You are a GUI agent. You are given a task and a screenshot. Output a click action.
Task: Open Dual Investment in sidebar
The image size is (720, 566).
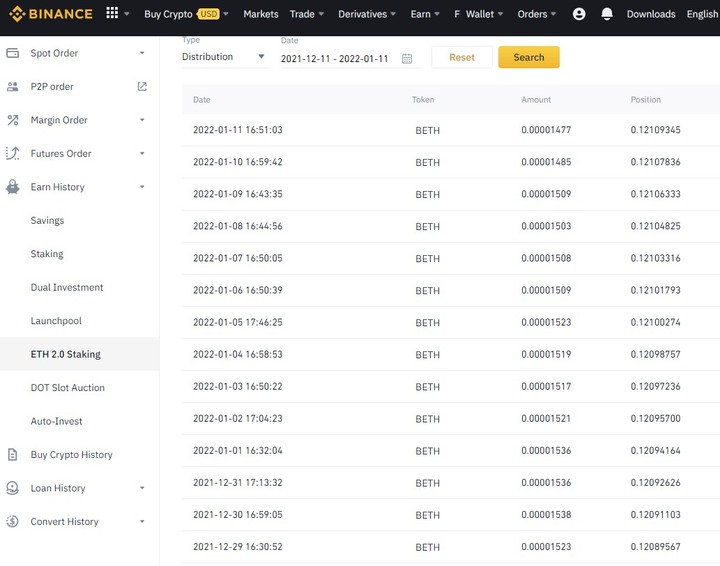pyautogui.click(x=67, y=287)
